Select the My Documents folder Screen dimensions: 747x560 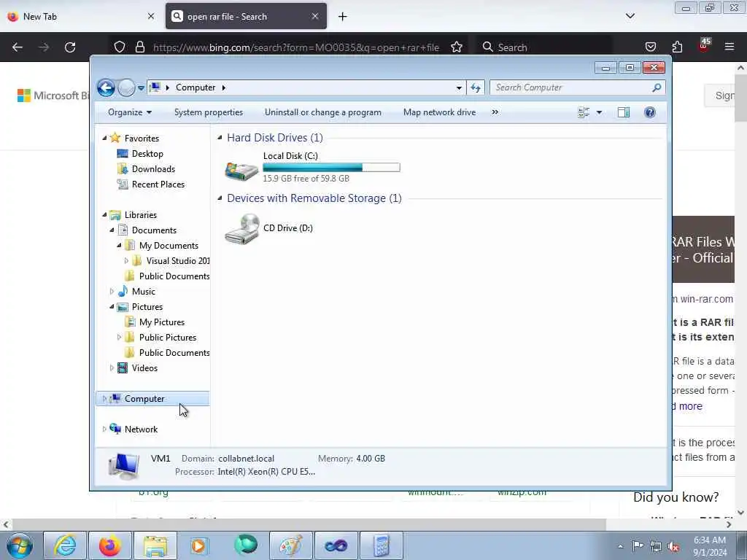point(169,246)
